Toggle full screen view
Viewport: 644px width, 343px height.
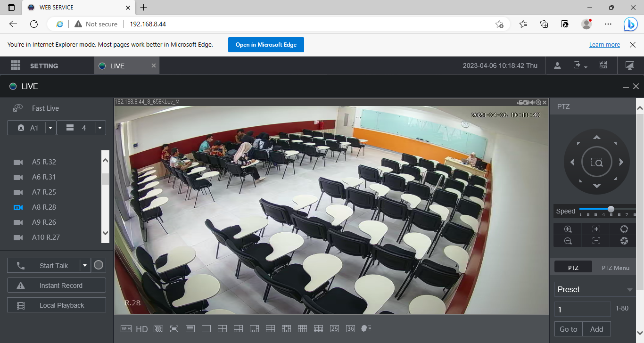click(174, 329)
